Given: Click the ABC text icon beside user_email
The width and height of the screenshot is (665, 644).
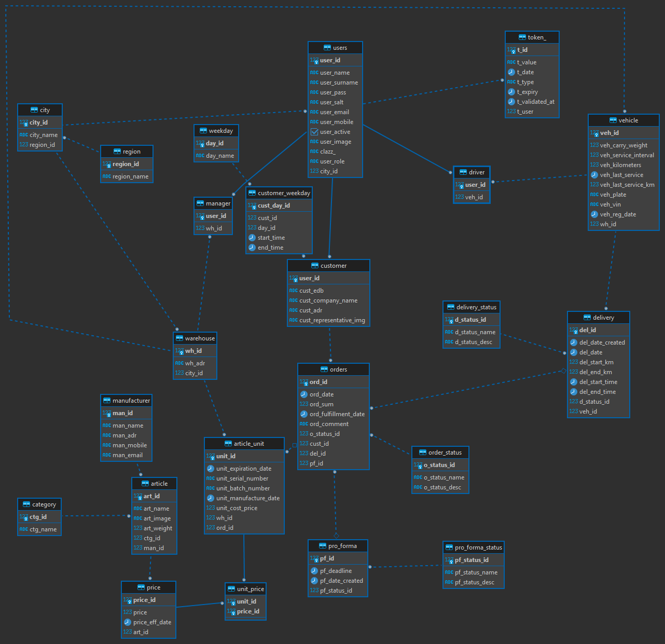Looking at the screenshot, I should pos(314,112).
